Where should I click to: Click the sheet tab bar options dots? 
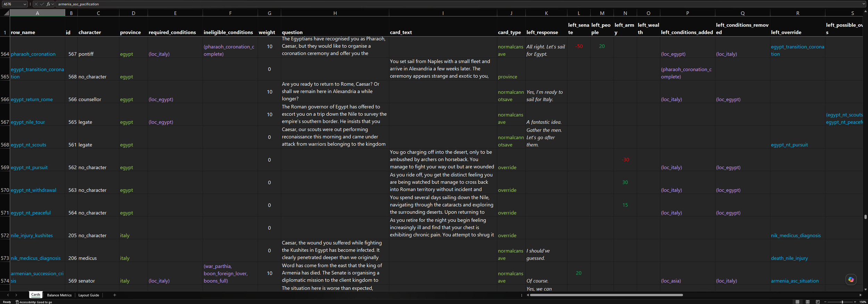point(521,295)
